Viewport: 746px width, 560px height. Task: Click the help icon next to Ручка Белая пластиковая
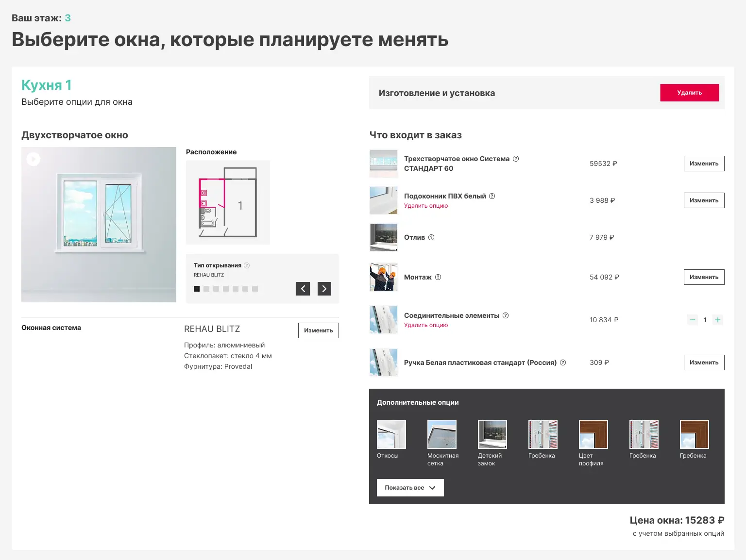point(563,362)
